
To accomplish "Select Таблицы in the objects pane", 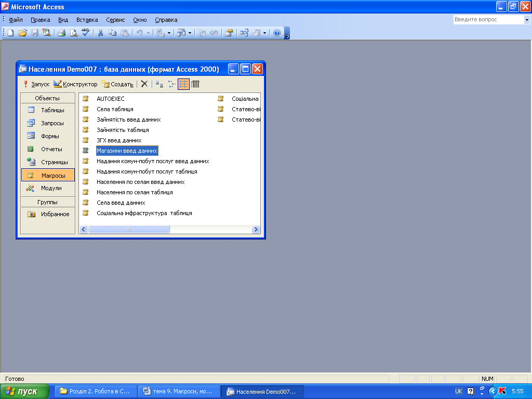I will (47, 110).
